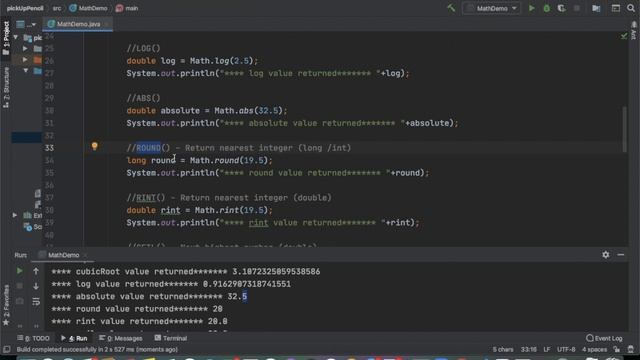The image size is (640, 360).
Task: Click the 33:16 cursor position indicator
Action: coord(529,349)
